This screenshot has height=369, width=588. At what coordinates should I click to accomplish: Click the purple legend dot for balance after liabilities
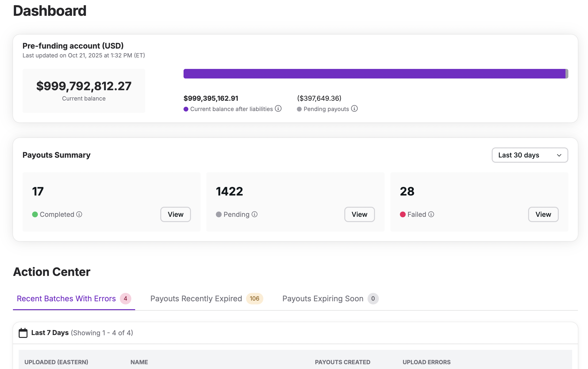click(186, 109)
